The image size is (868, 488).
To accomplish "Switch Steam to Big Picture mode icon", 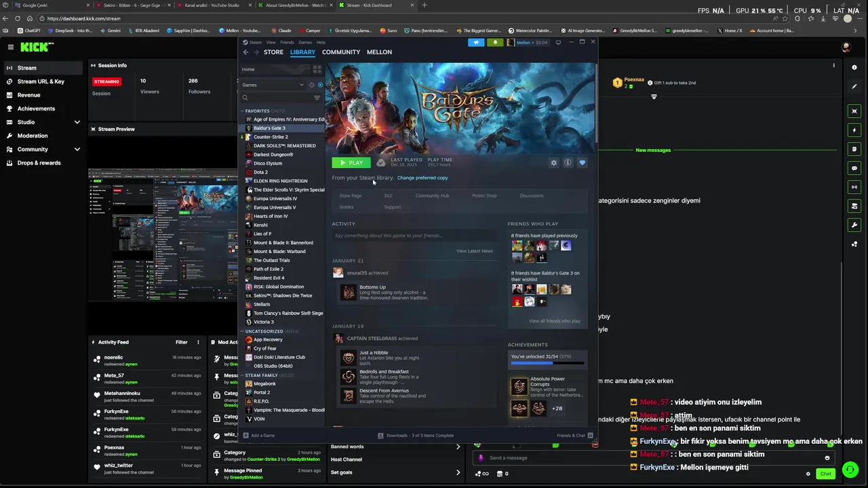I will pos(558,42).
